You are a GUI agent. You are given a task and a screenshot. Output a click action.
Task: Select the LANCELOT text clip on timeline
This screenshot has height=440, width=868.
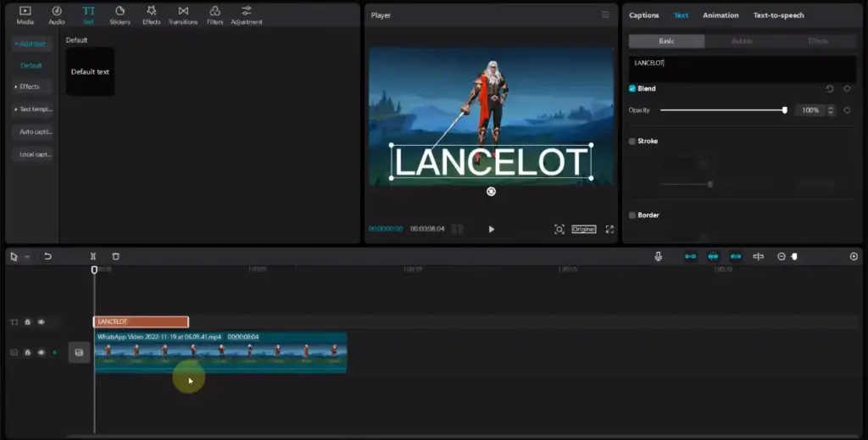(x=142, y=322)
